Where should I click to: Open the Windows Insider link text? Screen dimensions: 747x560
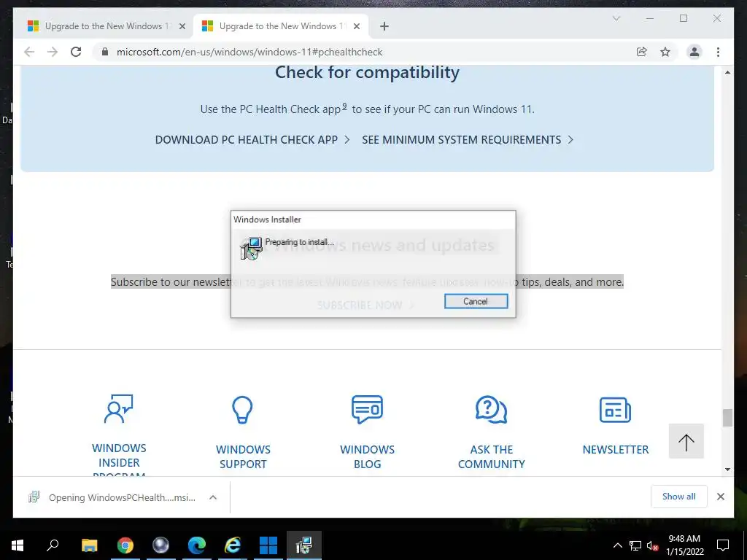pos(119,460)
